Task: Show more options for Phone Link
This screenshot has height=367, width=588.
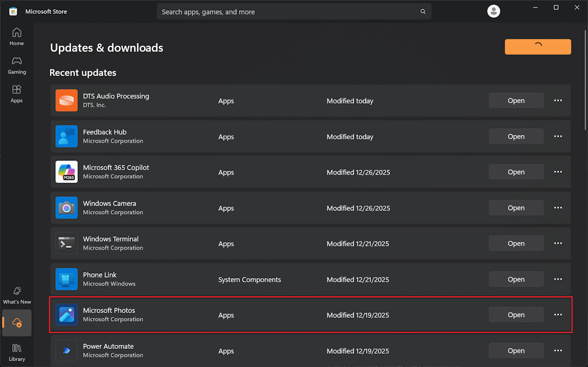Action: click(558, 279)
